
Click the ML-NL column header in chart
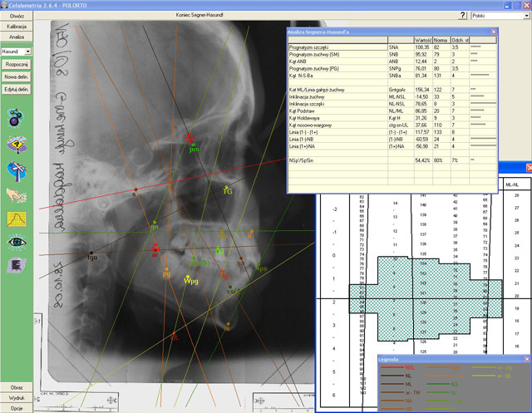pyautogui.click(x=512, y=185)
